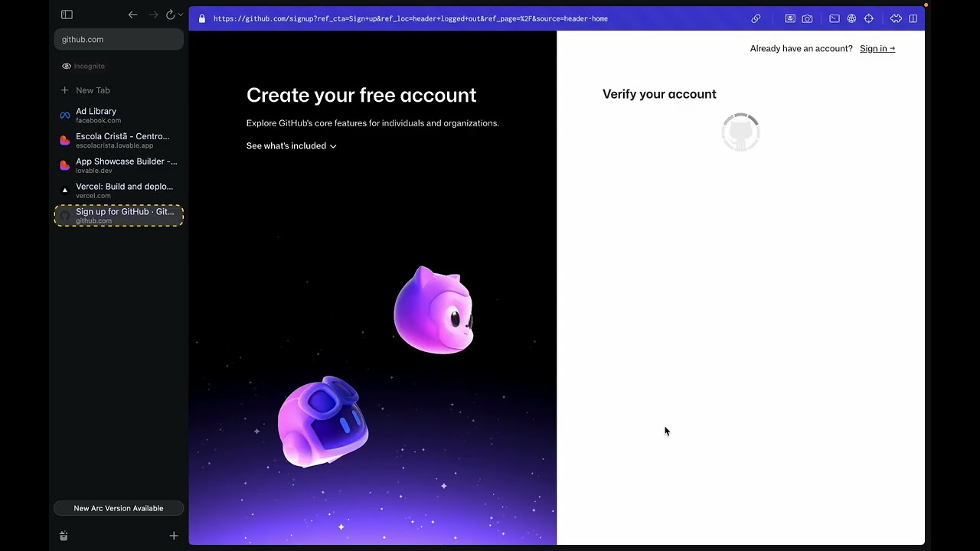
Task: Expand 'See what's included' section
Action: tap(291, 145)
